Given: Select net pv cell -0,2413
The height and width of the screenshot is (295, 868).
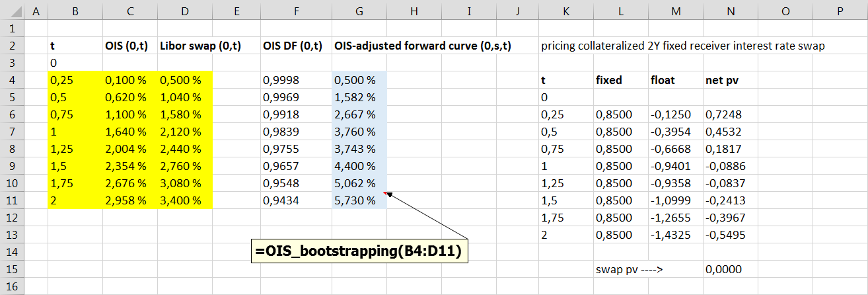Looking at the screenshot, I should (731, 200).
